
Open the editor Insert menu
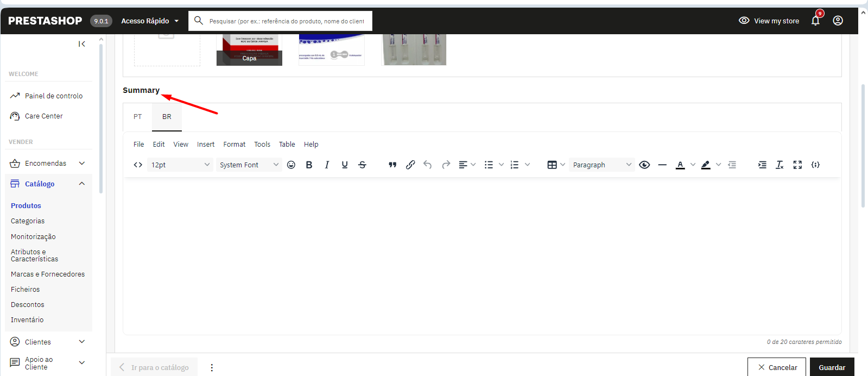(206, 144)
